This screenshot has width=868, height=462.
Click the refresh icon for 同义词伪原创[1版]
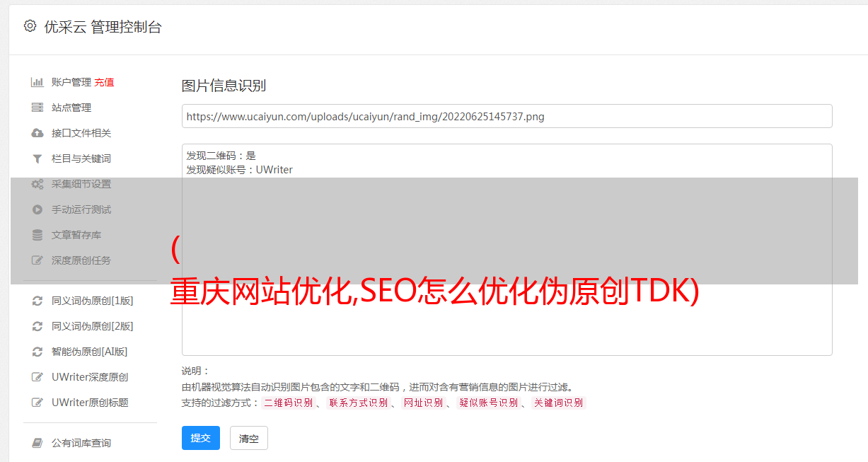(x=37, y=301)
